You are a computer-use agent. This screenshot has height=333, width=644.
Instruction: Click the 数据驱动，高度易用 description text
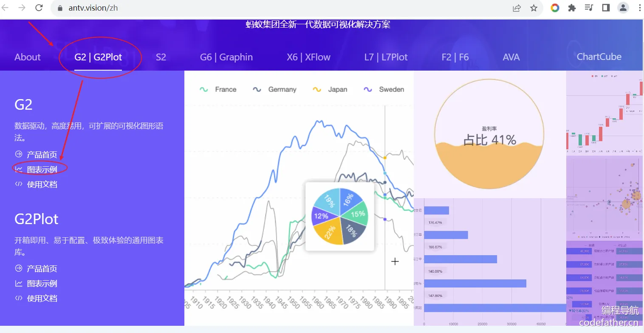point(89,132)
